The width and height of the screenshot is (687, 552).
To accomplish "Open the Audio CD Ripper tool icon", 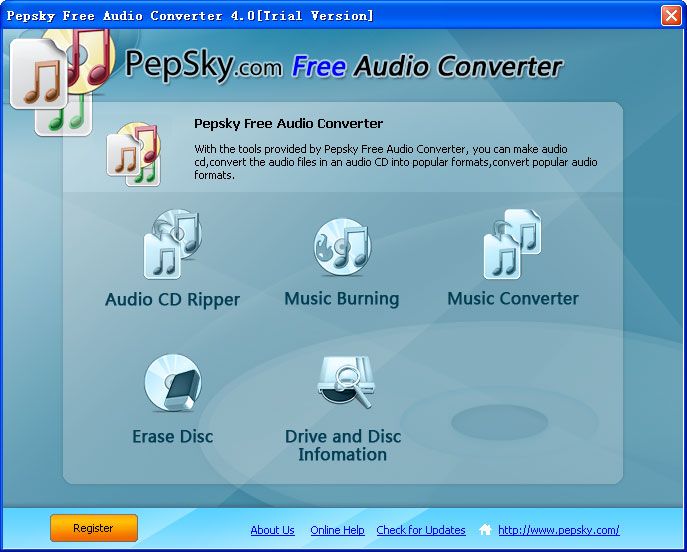I will pos(173,244).
